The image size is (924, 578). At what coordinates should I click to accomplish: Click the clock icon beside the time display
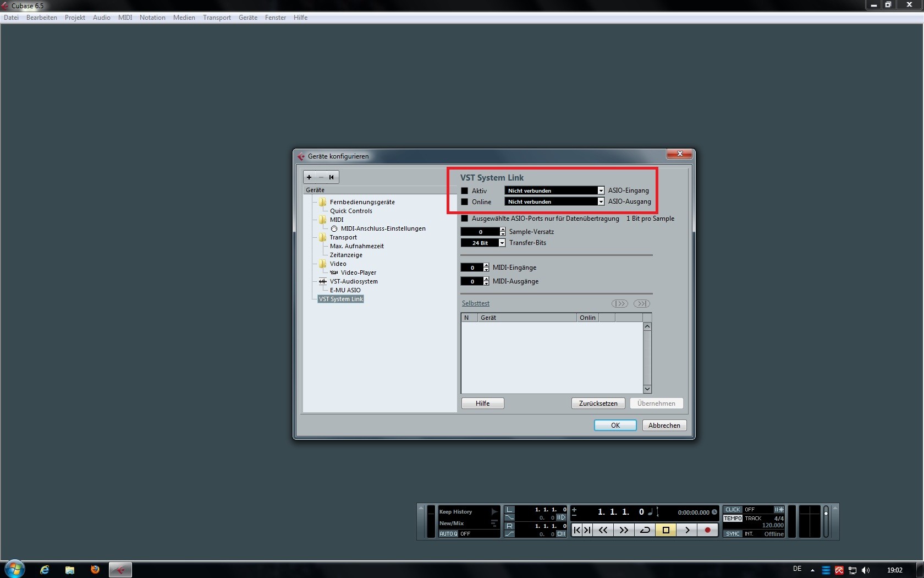point(714,512)
